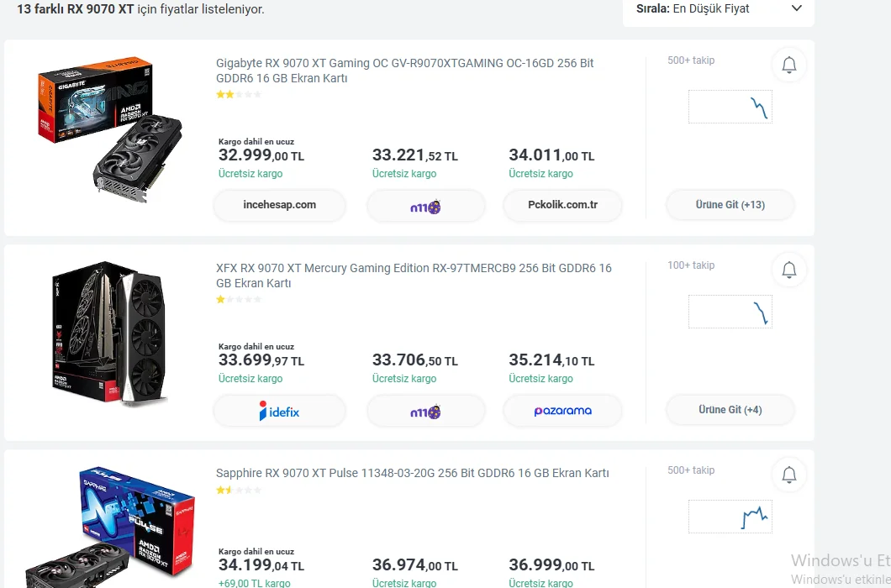Expand all offers via Ürüne Git (+13)
The image size is (891, 588).
point(730,205)
